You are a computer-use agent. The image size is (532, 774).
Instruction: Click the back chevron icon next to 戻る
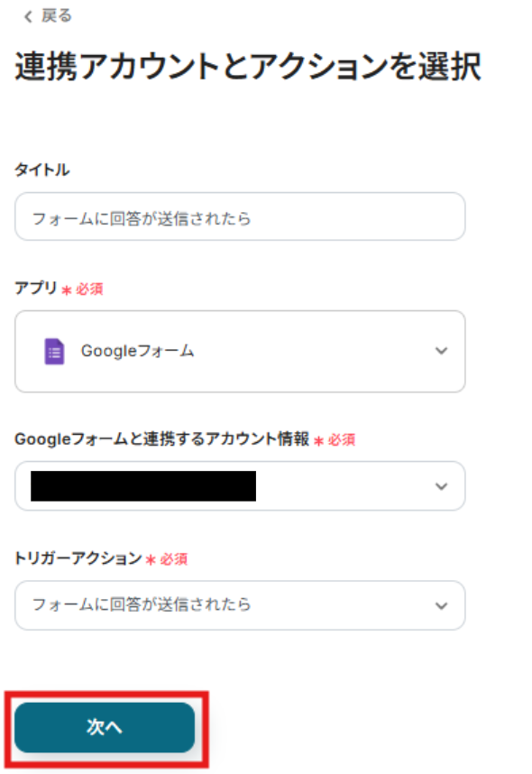tap(26, 15)
